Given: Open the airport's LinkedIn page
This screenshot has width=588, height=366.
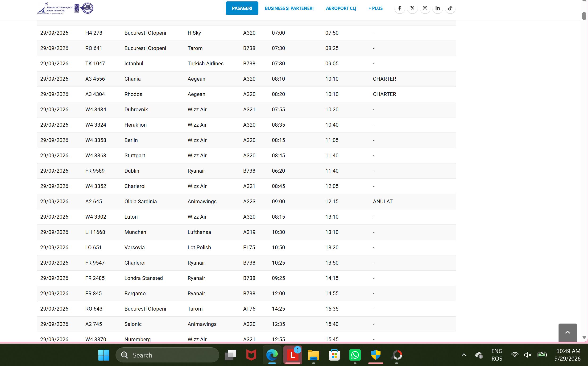Looking at the screenshot, I should (438, 8).
